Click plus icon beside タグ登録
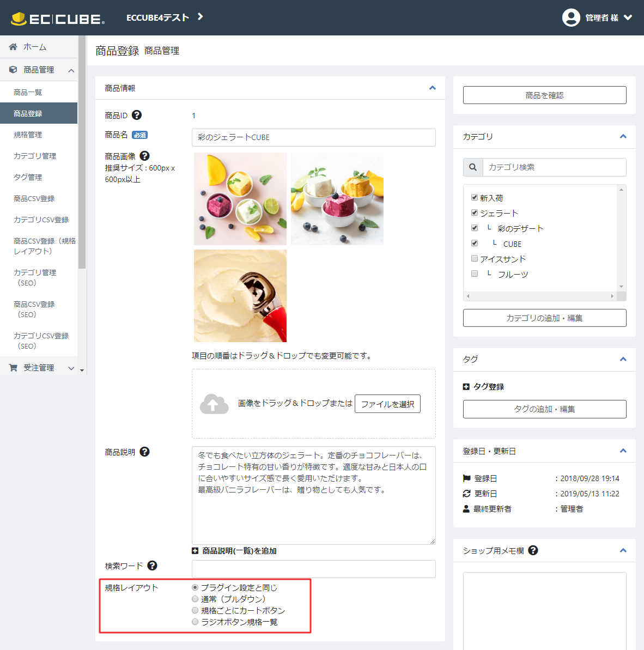 pyautogui.click(x=466, y=387)
